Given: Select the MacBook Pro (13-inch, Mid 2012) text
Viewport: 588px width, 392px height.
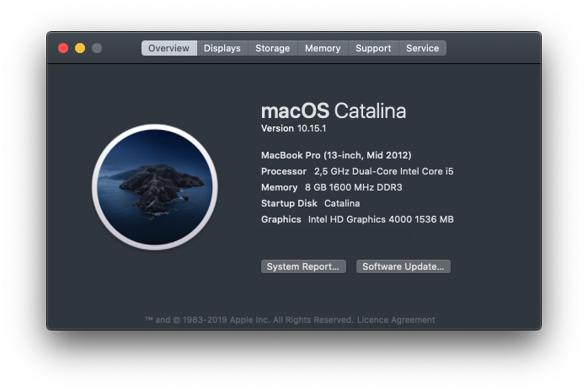Looking at the screenshot, I should 336,155.
